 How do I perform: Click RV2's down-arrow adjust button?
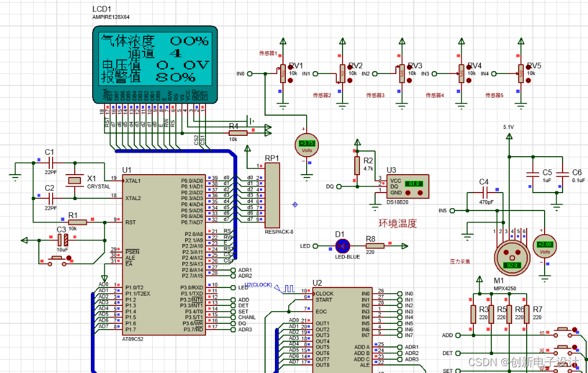tap(350, 80)
